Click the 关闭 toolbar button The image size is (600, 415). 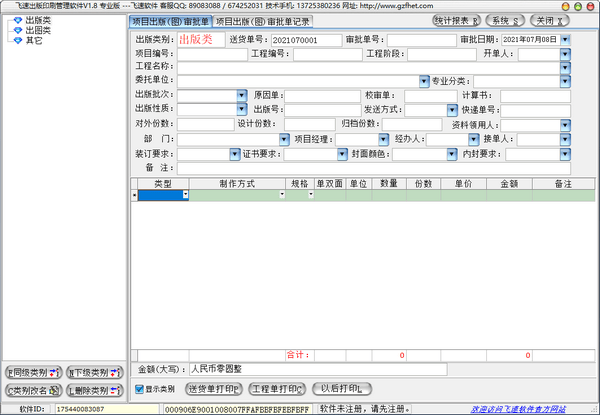click(x=547, y=20)
